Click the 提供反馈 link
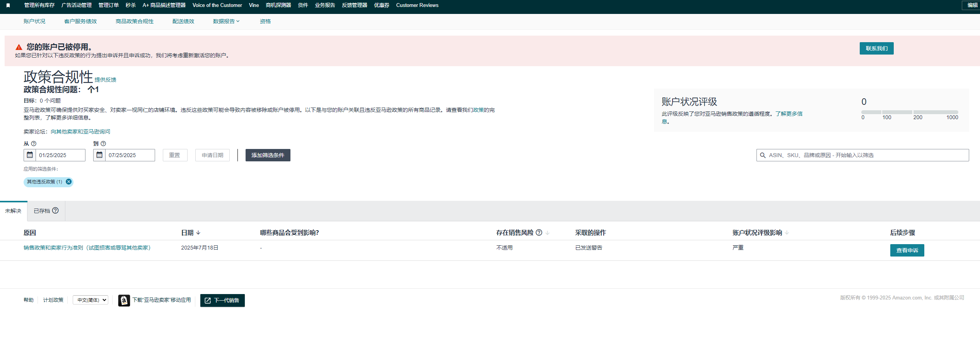 coord(106,80)
